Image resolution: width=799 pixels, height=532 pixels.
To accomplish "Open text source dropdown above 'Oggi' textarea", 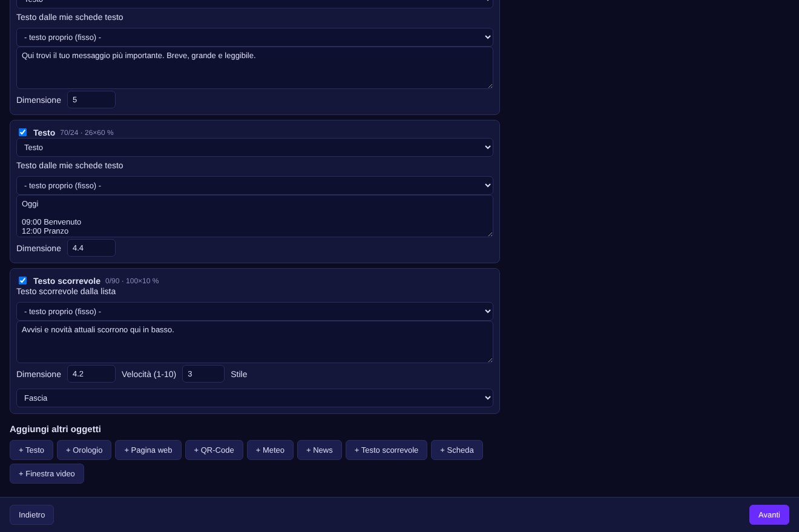I will 255,185.
